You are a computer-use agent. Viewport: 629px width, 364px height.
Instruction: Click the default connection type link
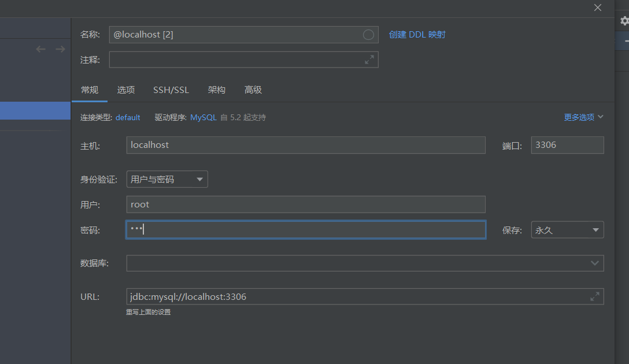128,117
